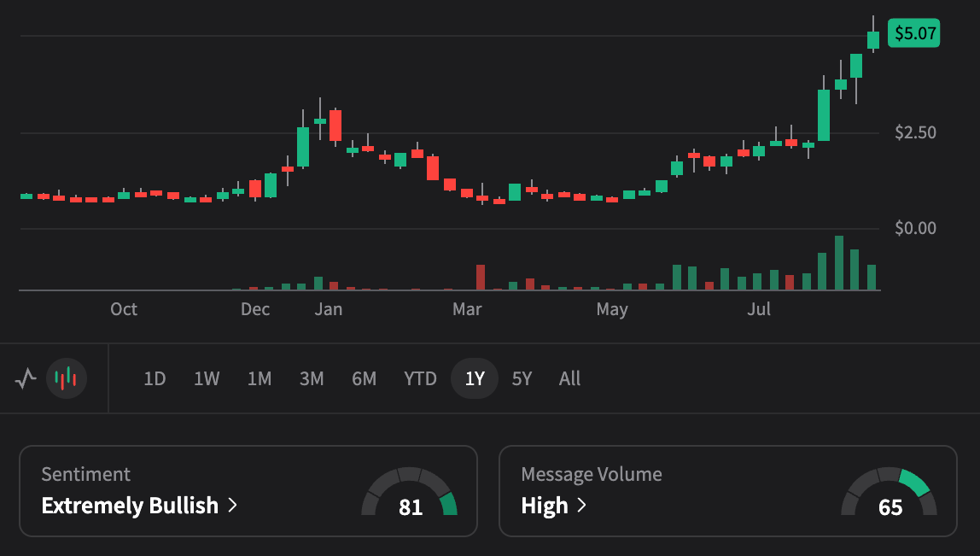Screen dimensions: 980x556
Task: Click the May date axis label
Action: click(612, 309)
